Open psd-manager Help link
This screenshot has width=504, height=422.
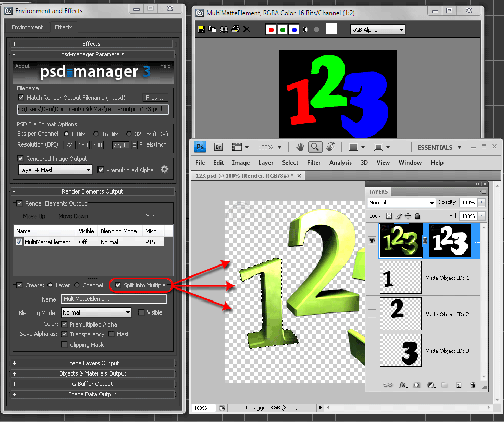[165, 66]
